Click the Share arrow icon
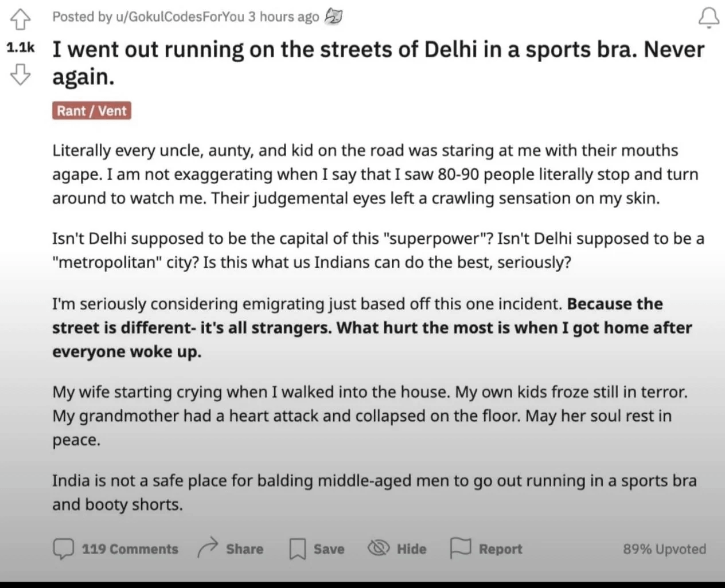 [x=208, y=548]
